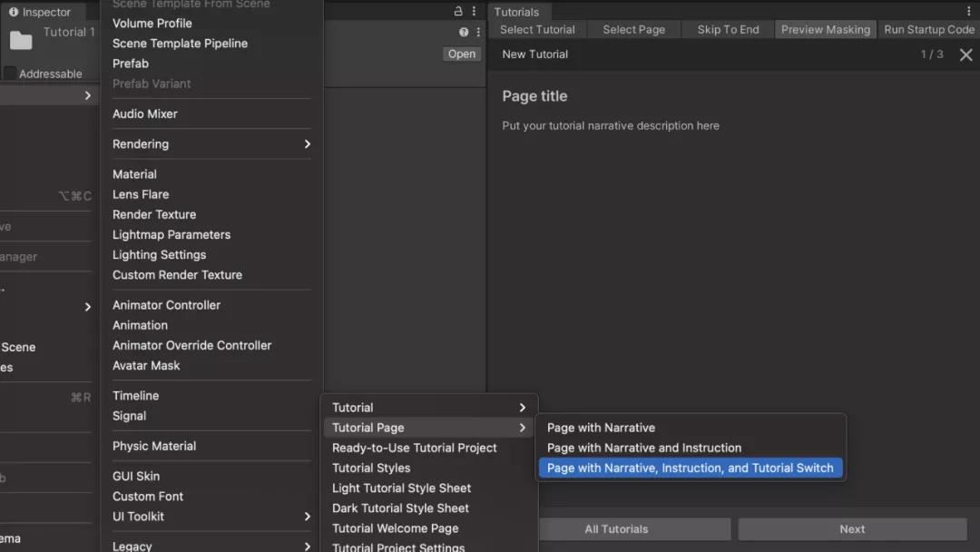Click the Inspector info icon
980x552 pixels.
click(14, 12)
